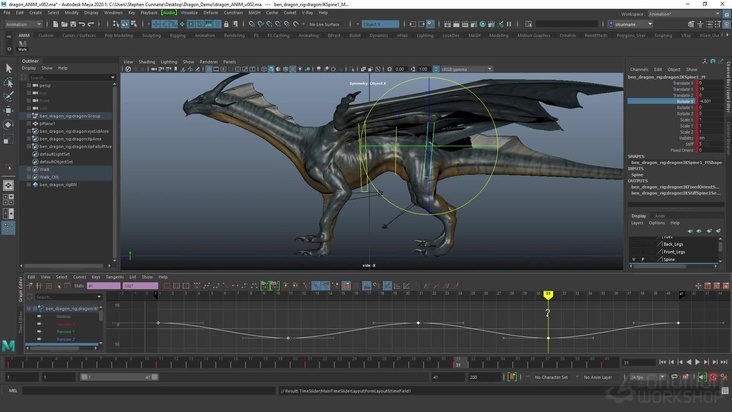The height and width of the screenshot is (412, 732).
Task: Open the Workspace dropdown
Action: 682,13
